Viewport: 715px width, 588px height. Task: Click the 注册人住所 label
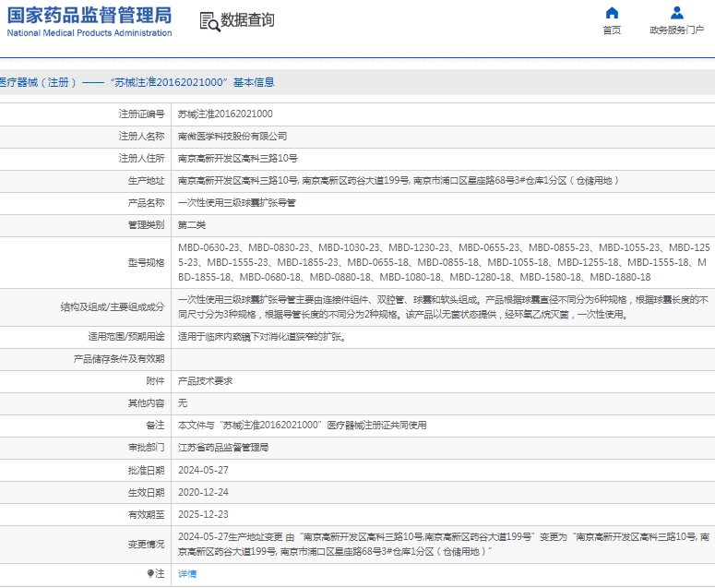[x=141, y=158]
